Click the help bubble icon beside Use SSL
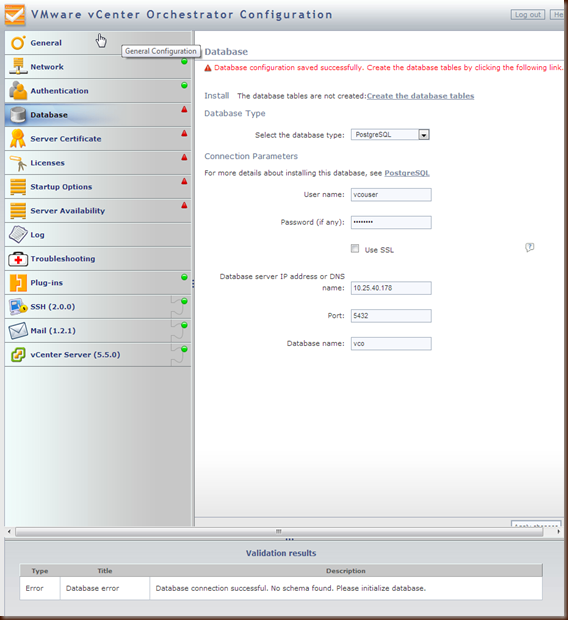 pyautogui.click(x=529, y=248)
